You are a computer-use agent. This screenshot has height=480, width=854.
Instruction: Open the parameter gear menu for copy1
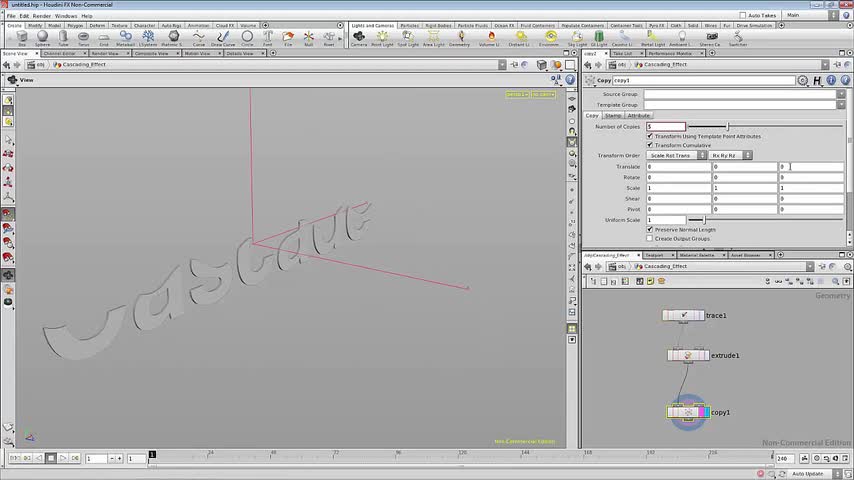click(x=802, y=80)
